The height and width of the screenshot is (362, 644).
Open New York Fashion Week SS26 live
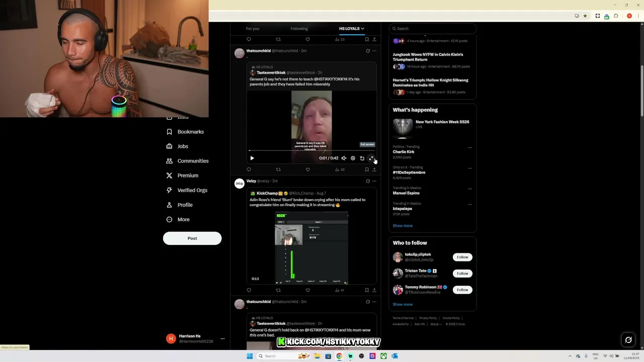point(432,128)
